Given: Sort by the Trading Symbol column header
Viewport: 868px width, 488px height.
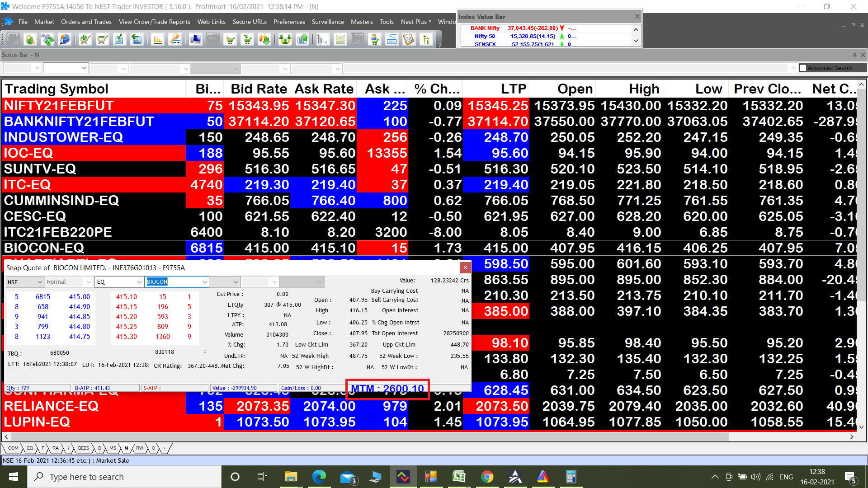Looking at the screenshot, I should (94, 89).
